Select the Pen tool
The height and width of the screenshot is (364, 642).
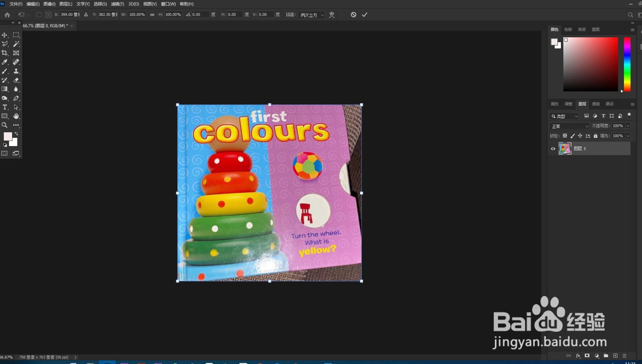pyautogui.click(x=16, y=98)
